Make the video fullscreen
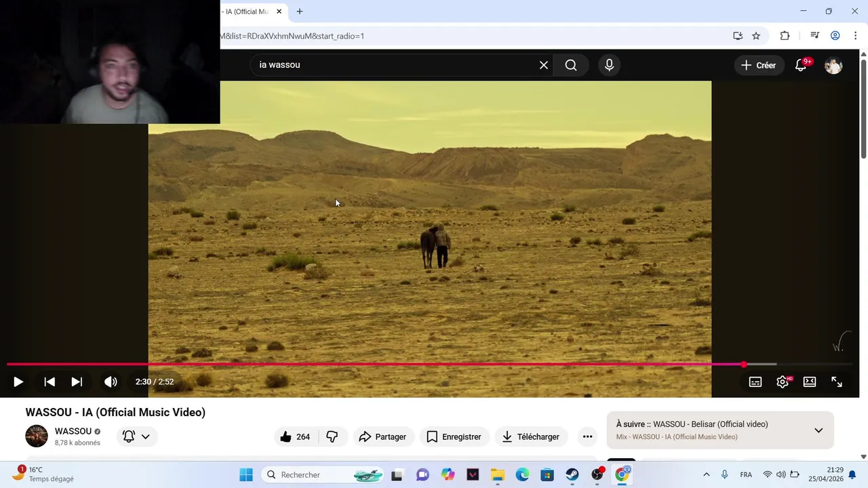The width and height of the screenshot is (868, 488). pos(837,382)
